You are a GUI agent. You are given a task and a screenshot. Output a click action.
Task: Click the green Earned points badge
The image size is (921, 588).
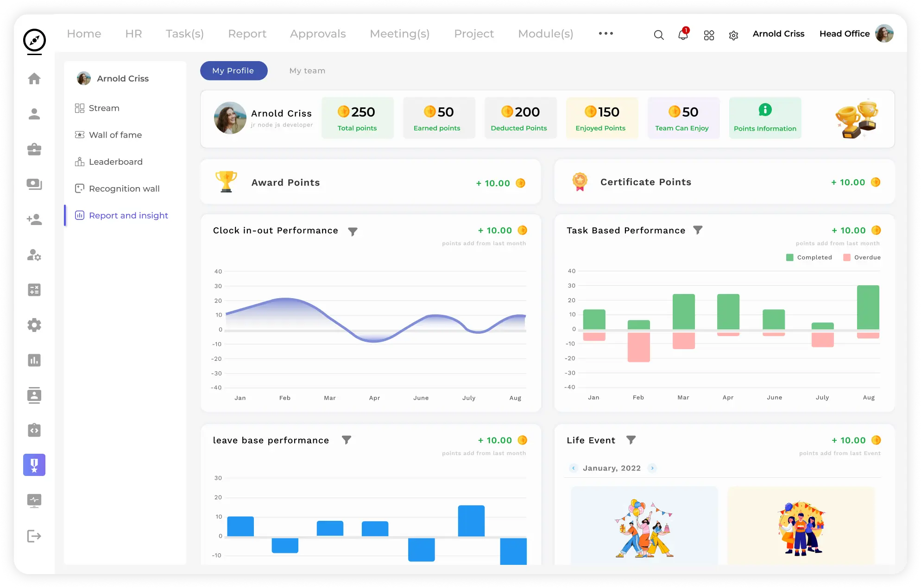coord(438,118)
